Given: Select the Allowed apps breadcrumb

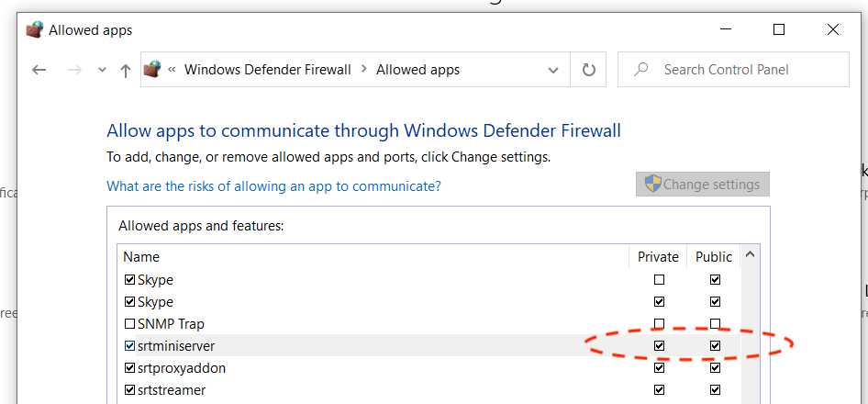Looking at the screenshot, I should (418, 70).
